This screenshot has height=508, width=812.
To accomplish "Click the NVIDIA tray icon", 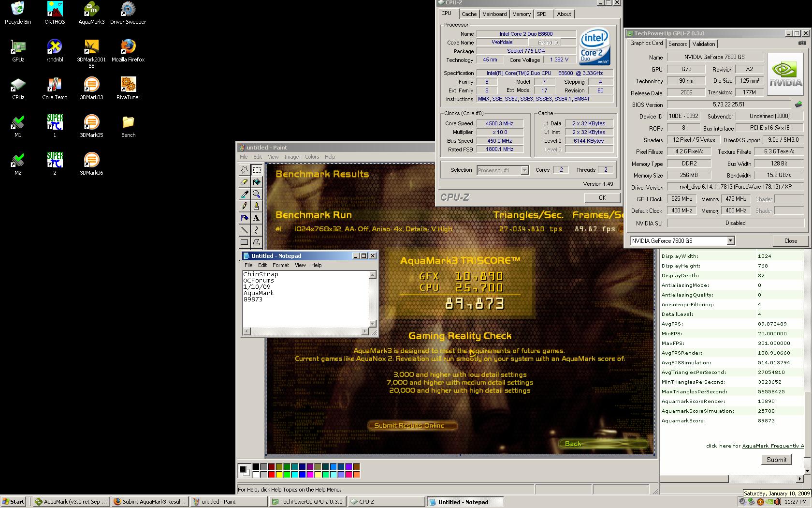I will (x=769, y=502).
